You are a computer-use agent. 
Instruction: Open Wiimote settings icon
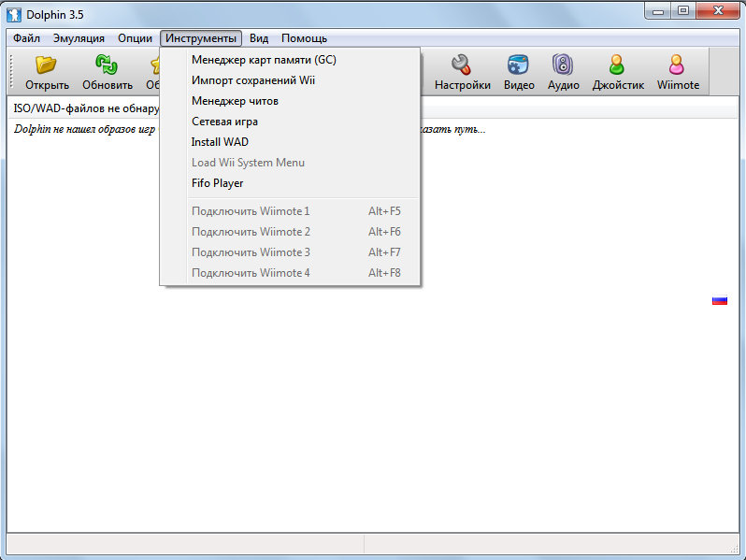click(x=677, y=65)
